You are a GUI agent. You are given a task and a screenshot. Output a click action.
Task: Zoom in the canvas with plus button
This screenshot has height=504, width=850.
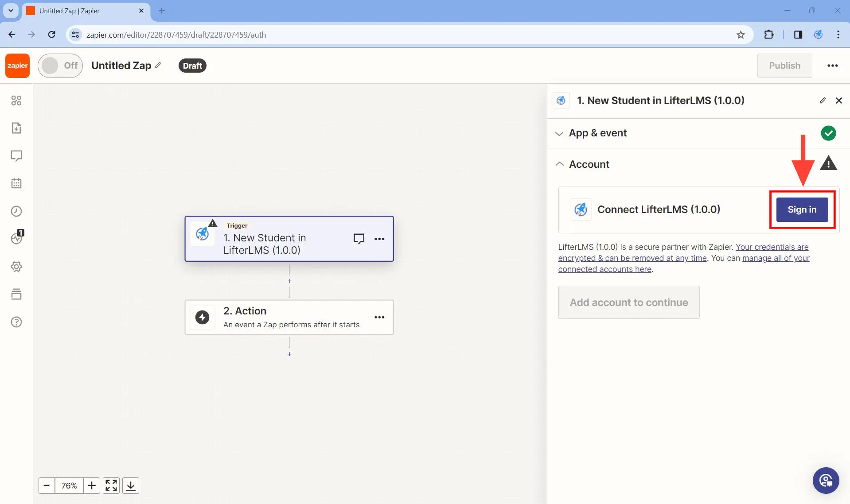[92, 485]
